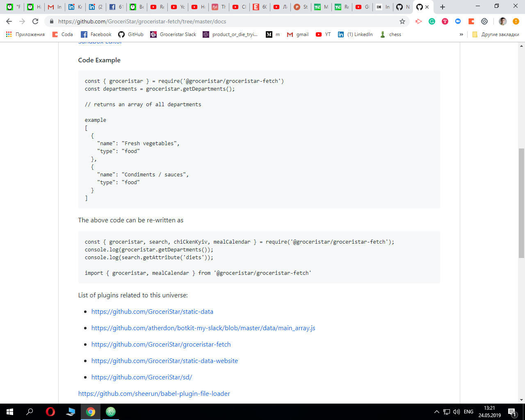Switch to the first LinkedIn 'Kr' tab
This screenshot has width=525, height=420.
[75, 7]
